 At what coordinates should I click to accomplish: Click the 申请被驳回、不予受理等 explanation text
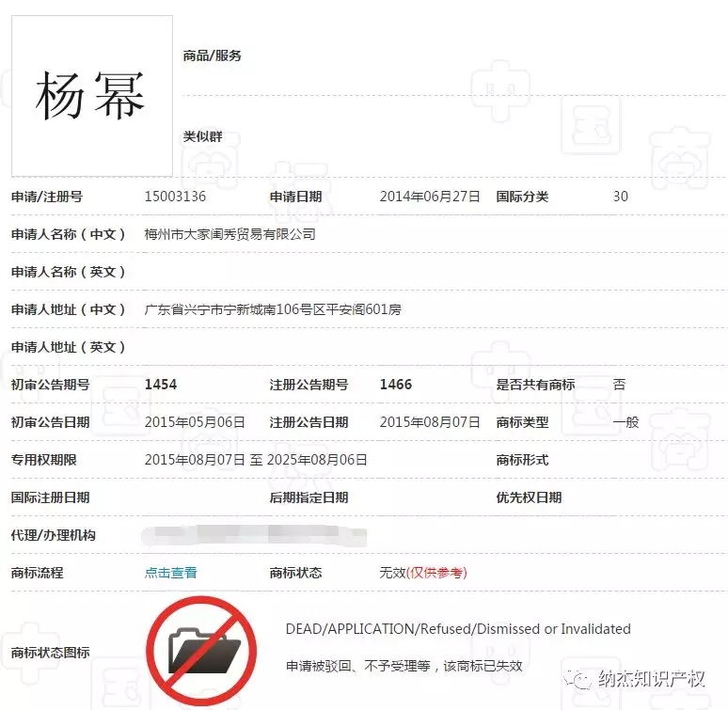404,666
